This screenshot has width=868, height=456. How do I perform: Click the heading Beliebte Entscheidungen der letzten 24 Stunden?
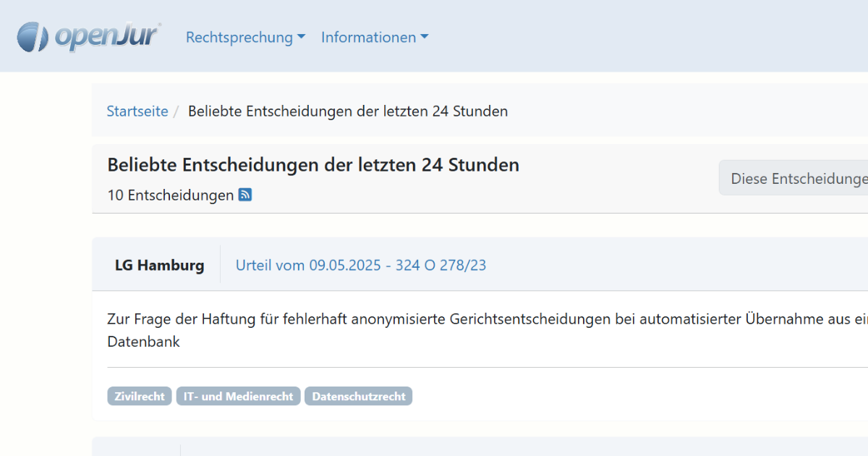coord(313,164)
